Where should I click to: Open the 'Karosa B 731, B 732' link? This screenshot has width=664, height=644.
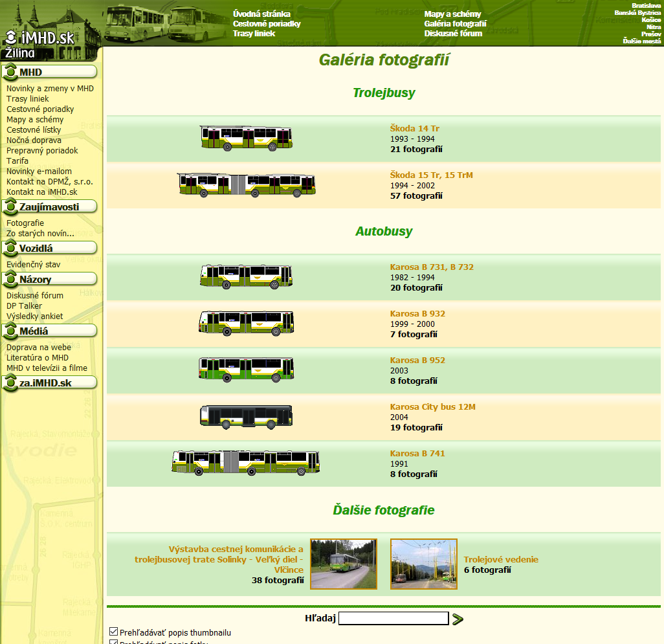(x=432, y=267)
